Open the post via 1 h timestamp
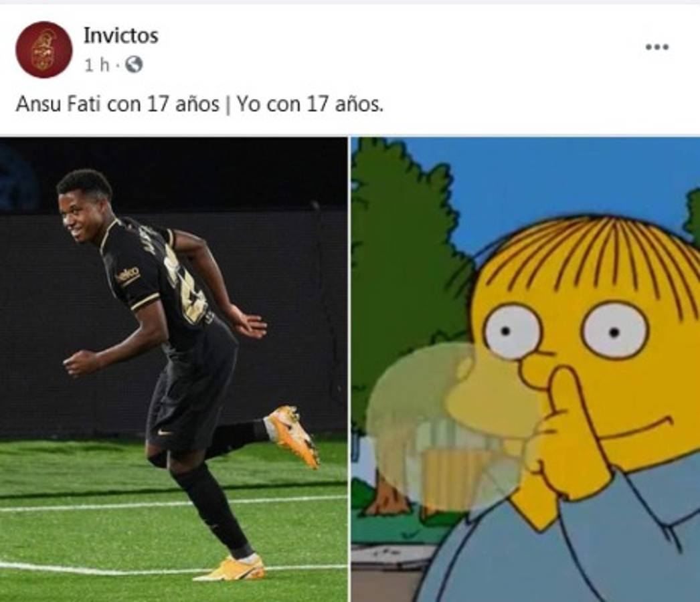The width and height of the screenshot is (700, 602). coord(97,65)
